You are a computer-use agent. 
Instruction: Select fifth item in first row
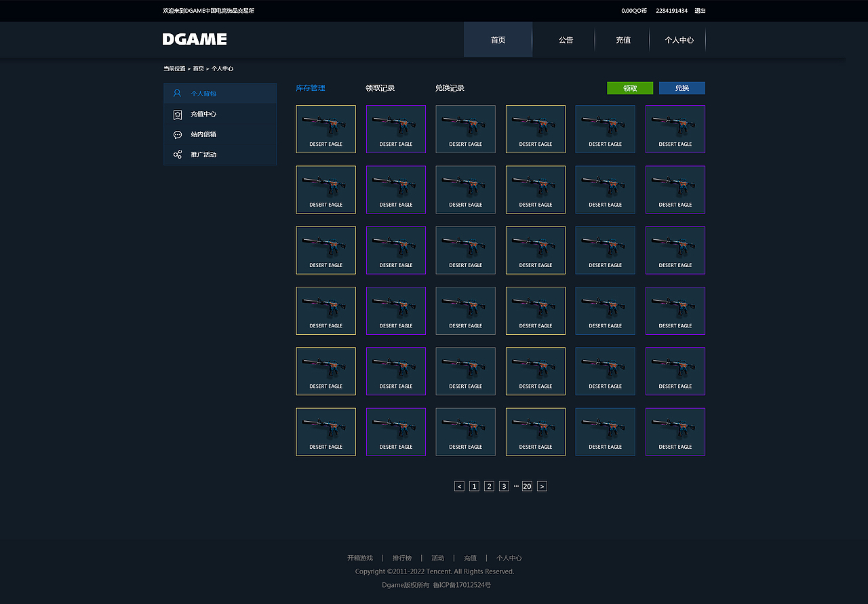coord(606,129)
